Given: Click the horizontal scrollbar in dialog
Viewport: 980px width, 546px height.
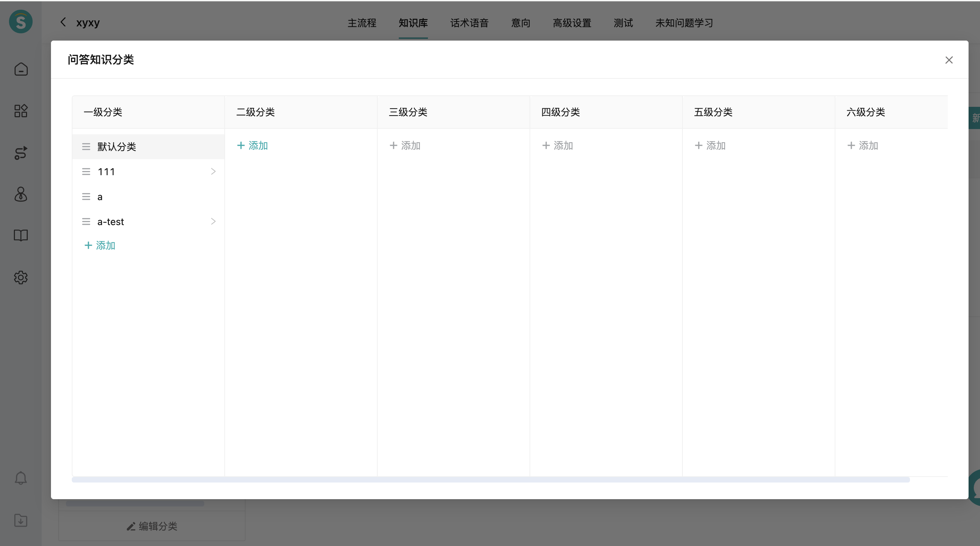Looking at the screenshot, I should click(x=491, y=480).
